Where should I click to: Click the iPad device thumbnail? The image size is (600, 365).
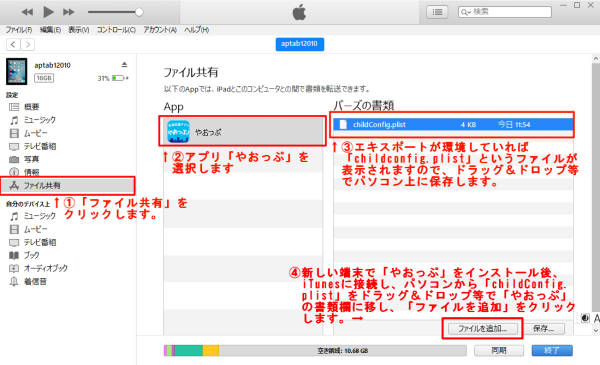(16, 71)
